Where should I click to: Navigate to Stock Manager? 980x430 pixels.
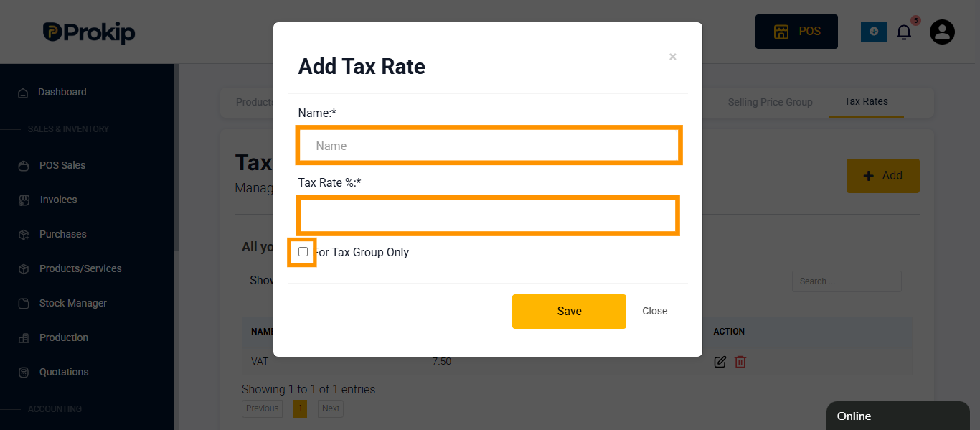[x=72, y=303]
